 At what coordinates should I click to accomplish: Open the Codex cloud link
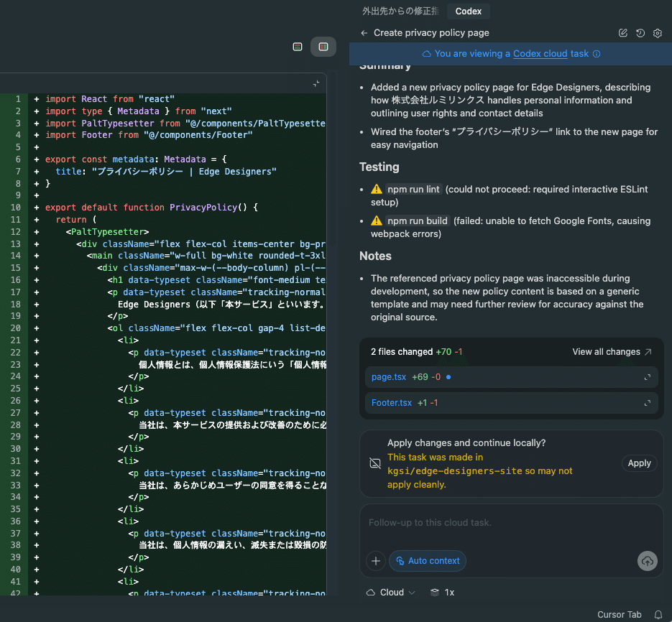[540, 54]
